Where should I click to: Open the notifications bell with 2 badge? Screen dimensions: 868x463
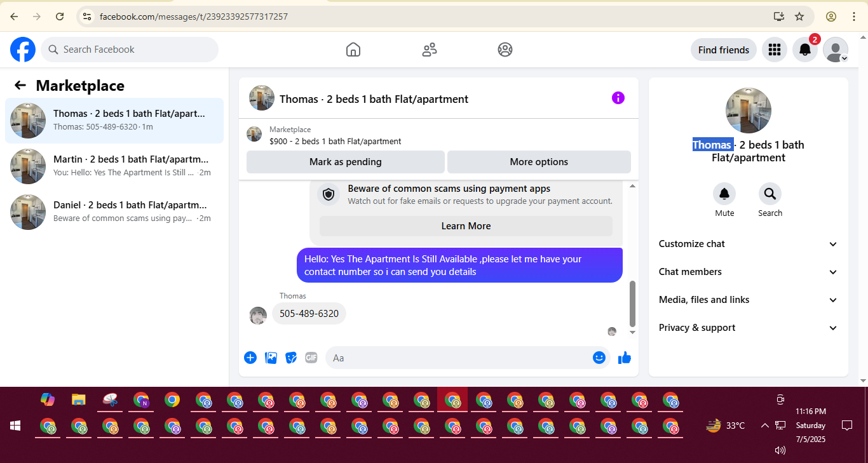[x=805, y=50]
